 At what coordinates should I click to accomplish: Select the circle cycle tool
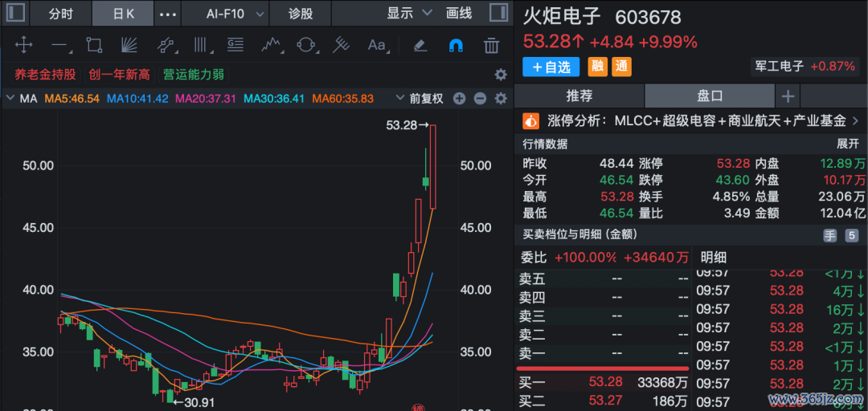click(305, 45)
